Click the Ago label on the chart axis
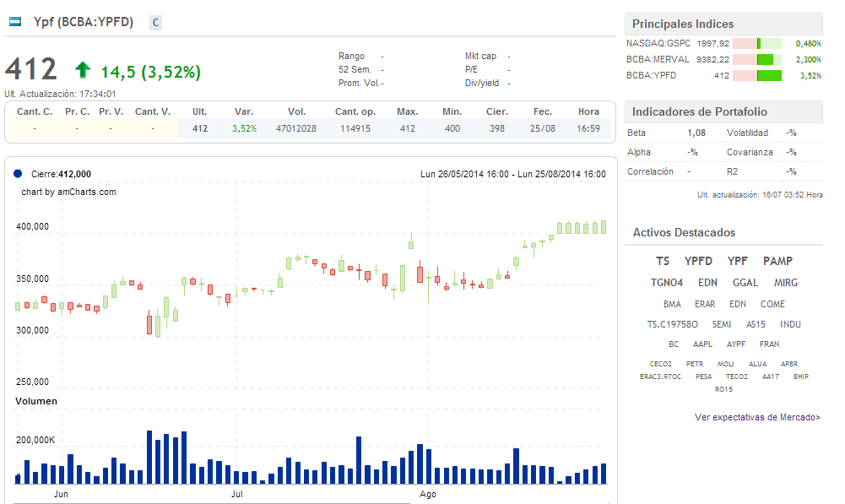The height and width of the screenshot is (504, 845). [x=428, y=494]
